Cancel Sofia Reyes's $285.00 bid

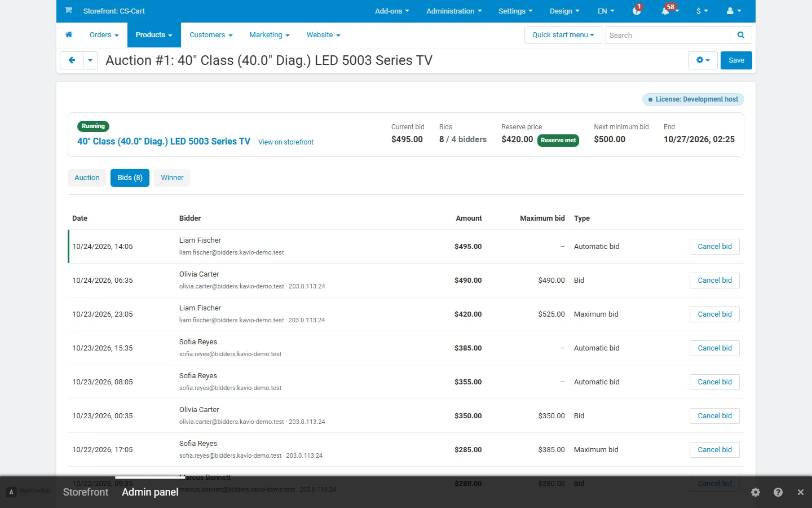tap(714, 450)
